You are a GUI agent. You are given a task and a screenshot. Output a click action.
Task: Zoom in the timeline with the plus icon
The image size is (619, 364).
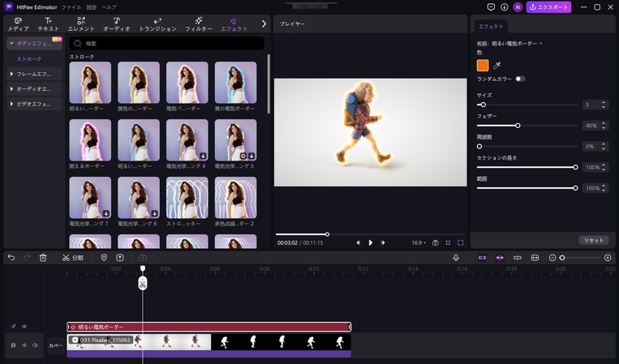pyautogui.click(x=608, y=258)
